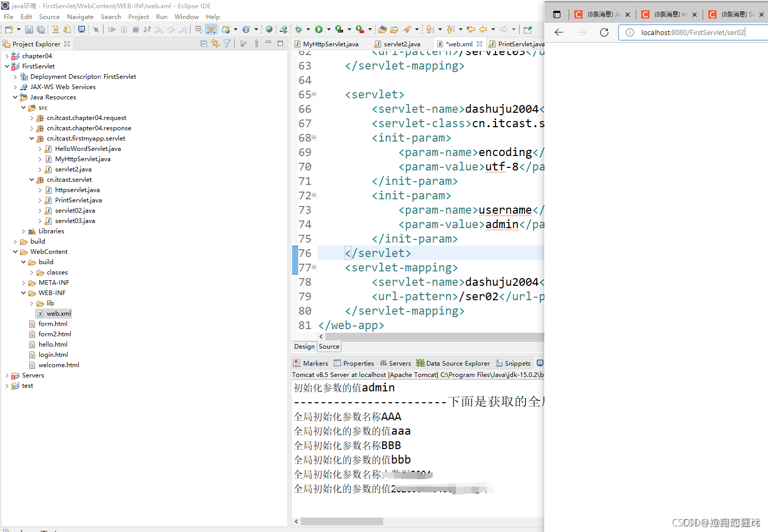Click the Next Annotation icon
This screenshot has width=768, height=532.
point(430,29)
